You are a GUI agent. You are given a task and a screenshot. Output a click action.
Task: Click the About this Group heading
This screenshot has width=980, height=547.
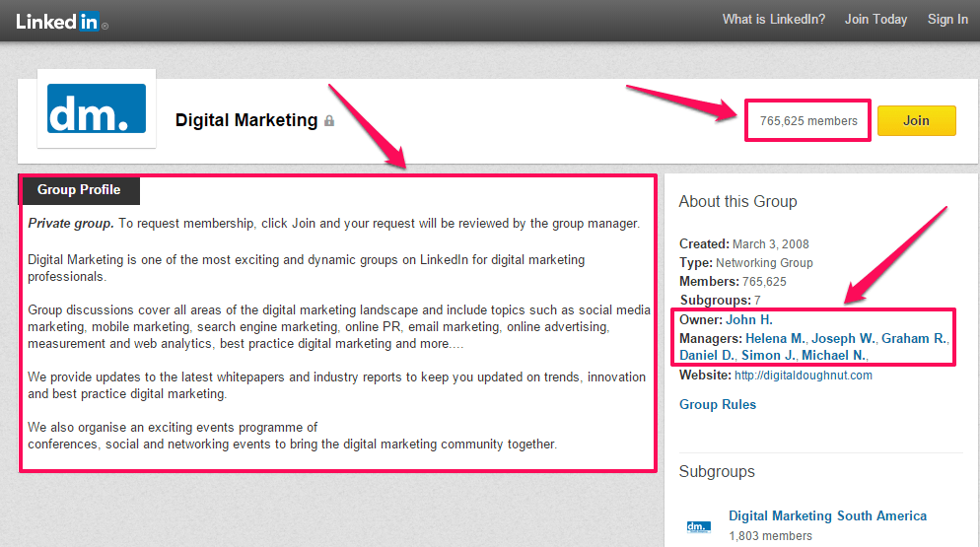point(738,201)
